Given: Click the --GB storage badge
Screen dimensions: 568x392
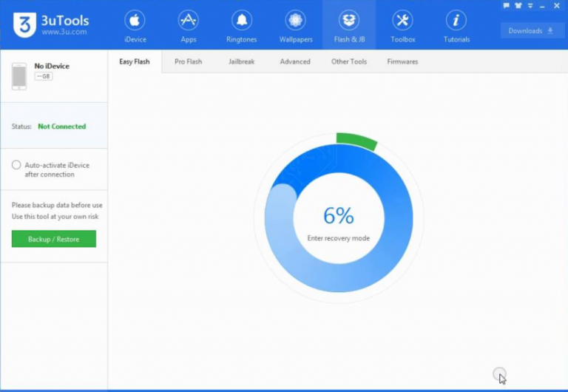Looking at the screenshot, I should tap(44, 76).
